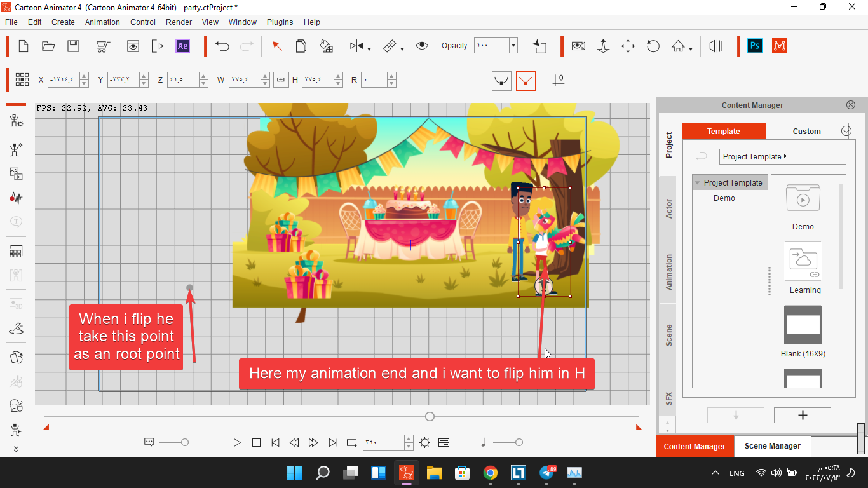
Task: Select the red arrow selection tool
Action: tap(277, 46)
